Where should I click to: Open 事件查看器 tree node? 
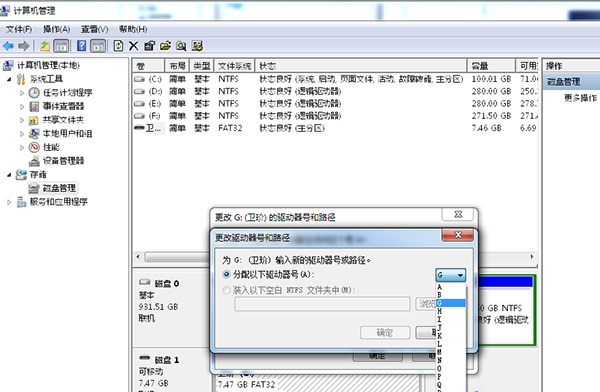pyautogui.click(x=63, y=106)
